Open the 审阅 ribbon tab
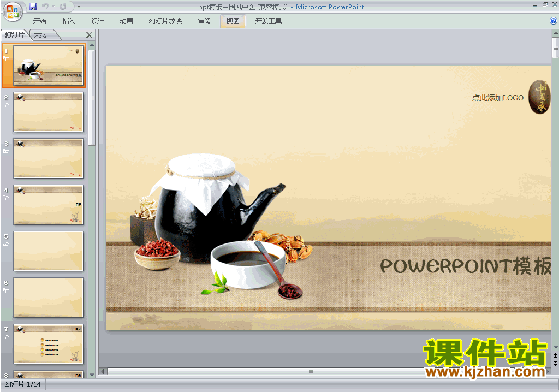Viewport: 559px width, 392px height. 204,21
